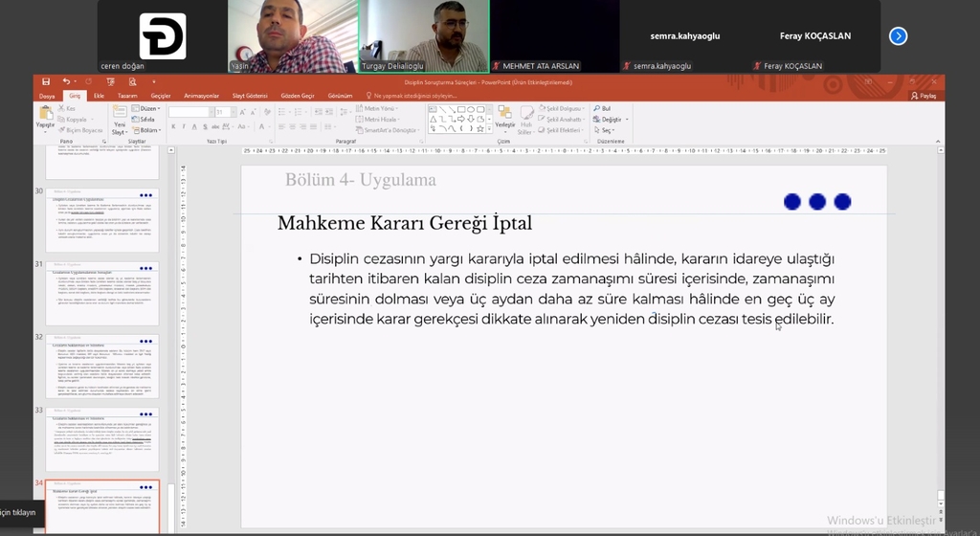Select the right arrow shape in gallery
Viewport: 980px width, 536px height.
pyautogui.click(x=461, y=119)
